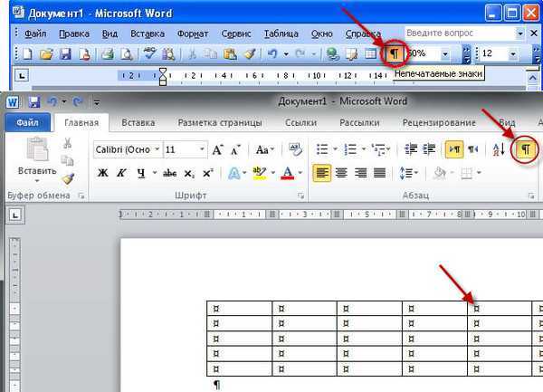Select Align Left paragraph button
The width and height of the screenshot is (543, 392).
322,172
